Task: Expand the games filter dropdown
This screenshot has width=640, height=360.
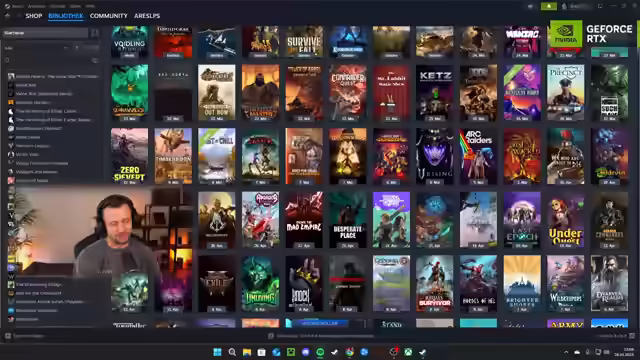Action: point(36,48)
